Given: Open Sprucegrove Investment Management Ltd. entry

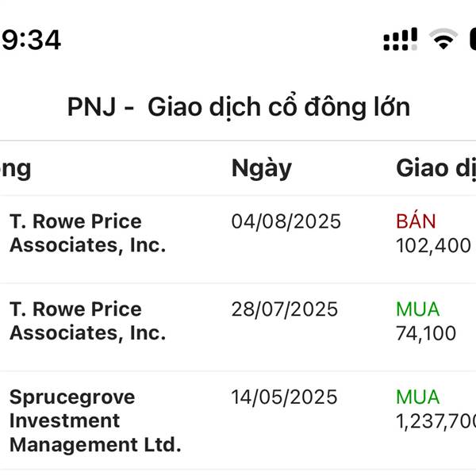Looking at the screenshot, I should click(x=238, y=420).
